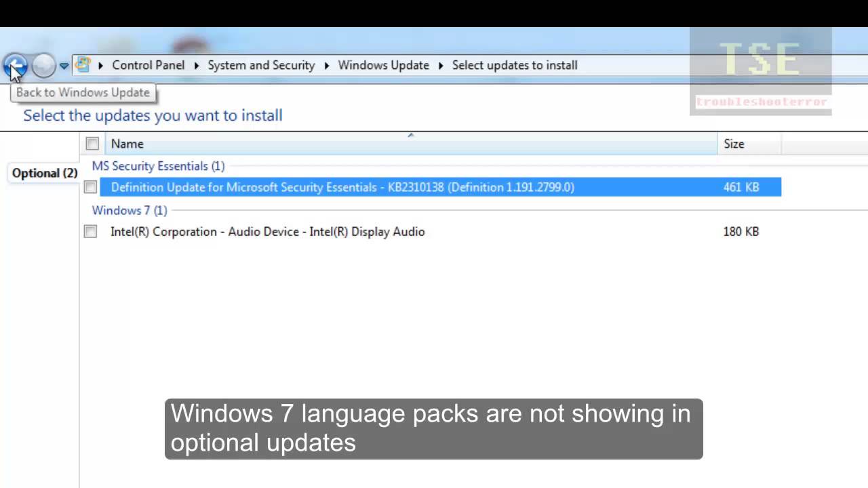Open Control Panel breadcrumb
The height and width of the screenshot is (488, 868).
point(148,65)
